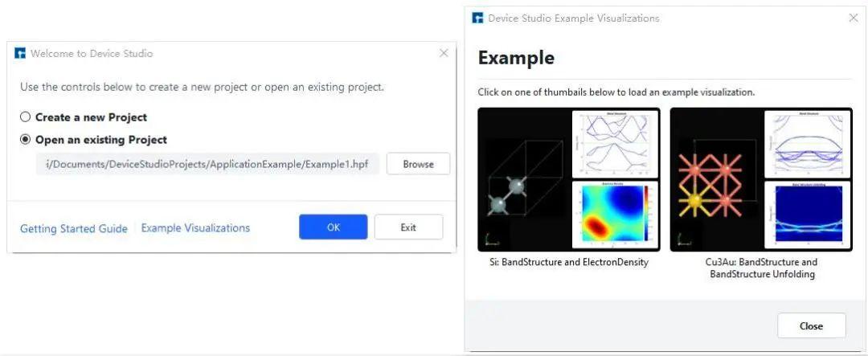Image resolution: width=868 pixels, height=356 pixels.
Task: Click the Example1.hpf project path field
Action: click(207, 164)
